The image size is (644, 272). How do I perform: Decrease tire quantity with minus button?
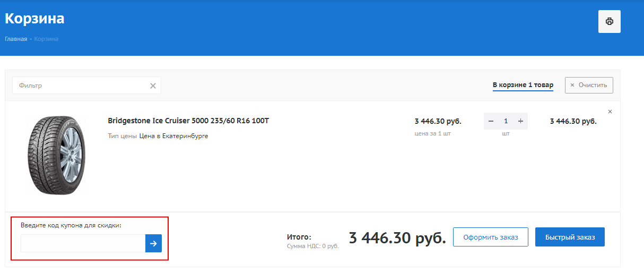coord(491,121)
